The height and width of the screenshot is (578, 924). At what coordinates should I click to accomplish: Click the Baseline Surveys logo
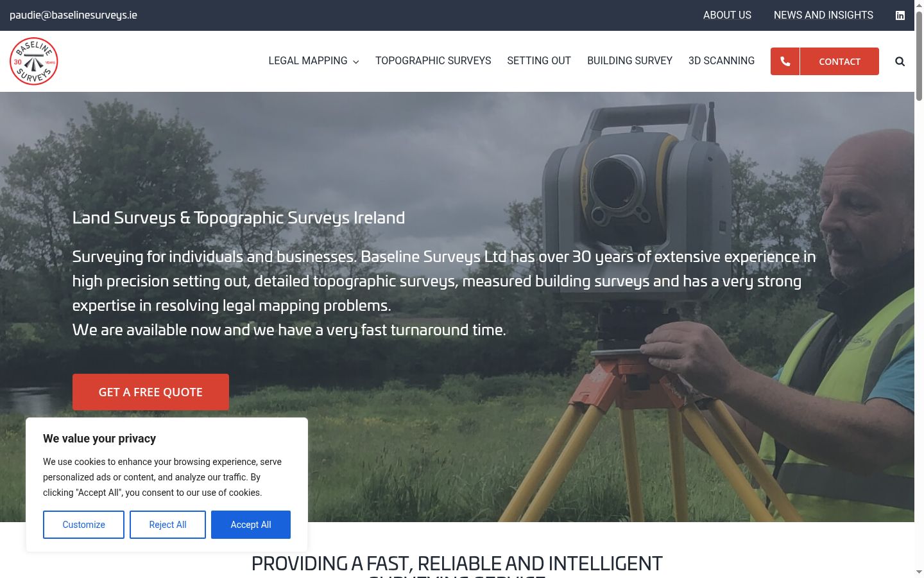pos(34,61)
